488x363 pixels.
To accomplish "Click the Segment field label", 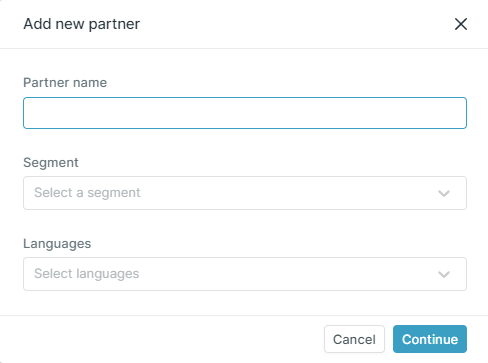I will pos(51,163).
